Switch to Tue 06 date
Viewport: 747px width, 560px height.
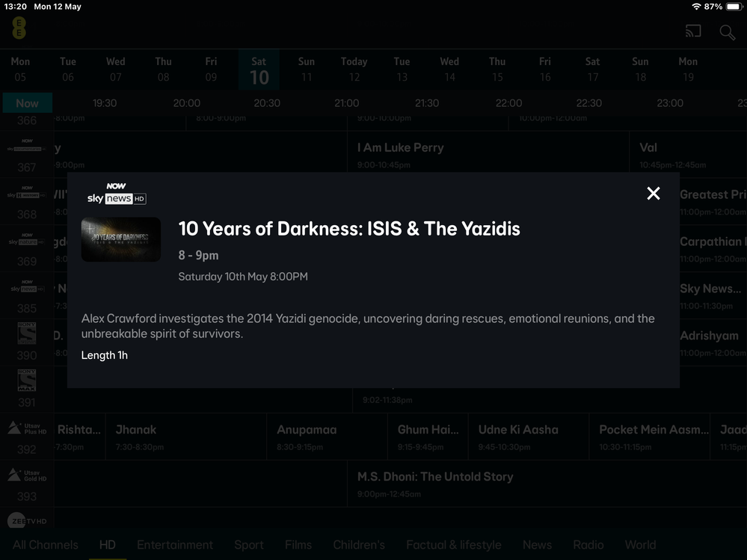tap(67, 69)
